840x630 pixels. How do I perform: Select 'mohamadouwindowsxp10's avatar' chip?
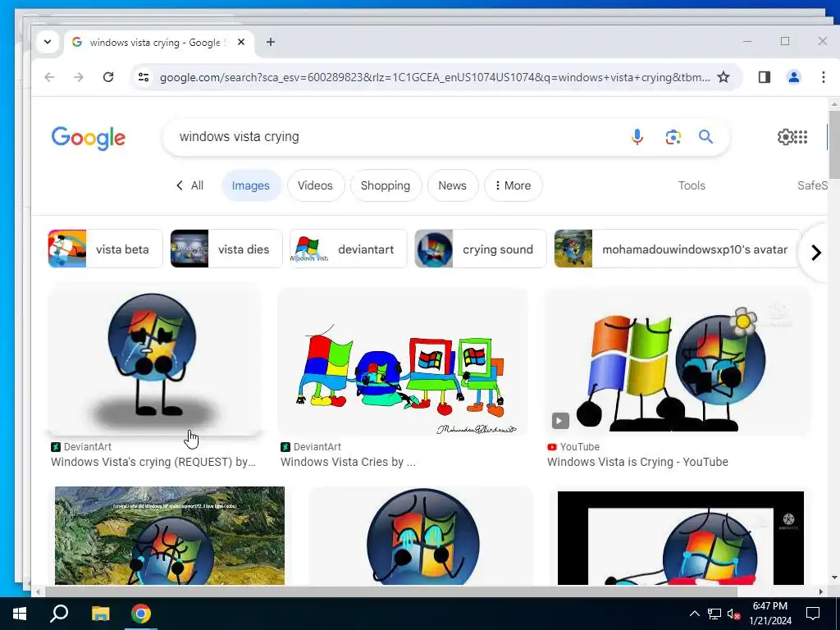(678, 249)
